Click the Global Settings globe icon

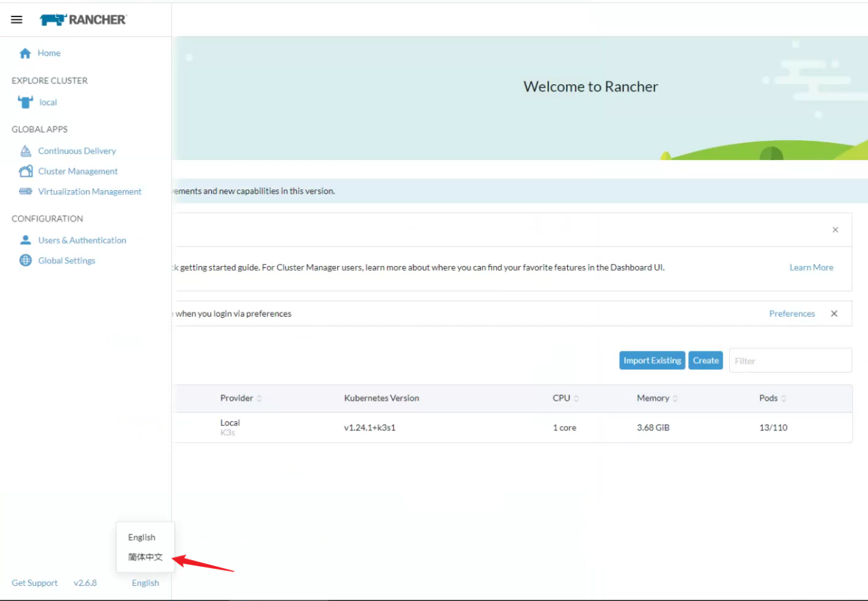click(26, 261)
